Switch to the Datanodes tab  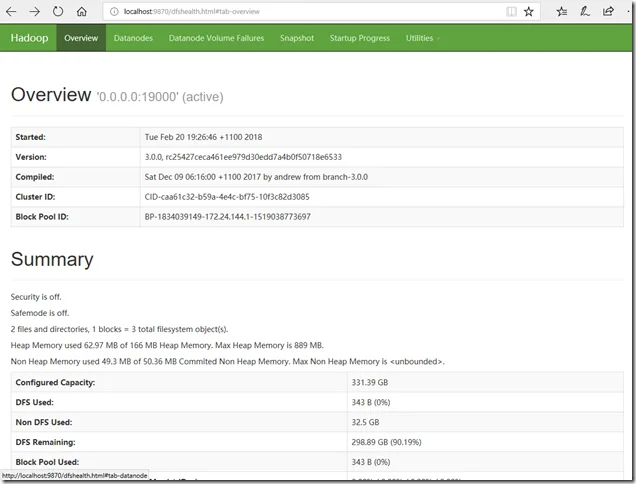coord(133,38)
